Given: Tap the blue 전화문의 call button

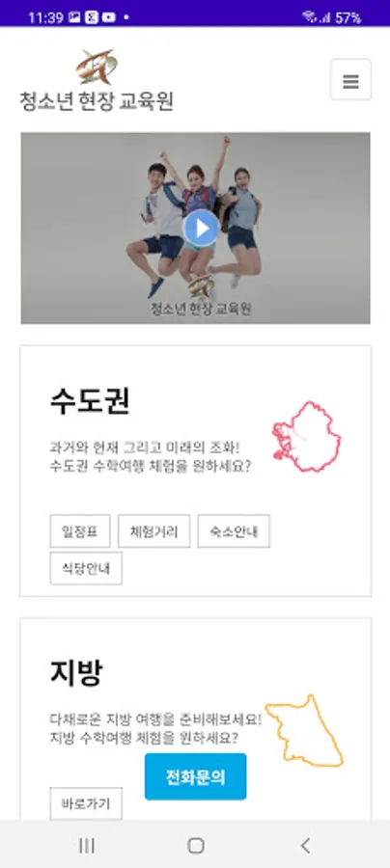Looking at the screenshot, I should click(196, 776).
